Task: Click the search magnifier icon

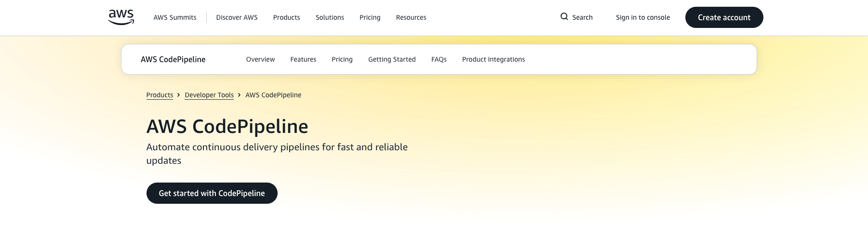Action: click(564, 17)
